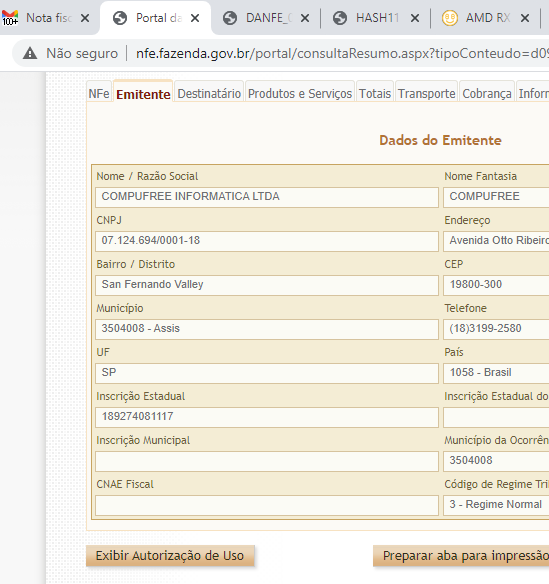Close the Nota fiscal Gmail tab
The image size is (549, 584).
click(85, 18)
